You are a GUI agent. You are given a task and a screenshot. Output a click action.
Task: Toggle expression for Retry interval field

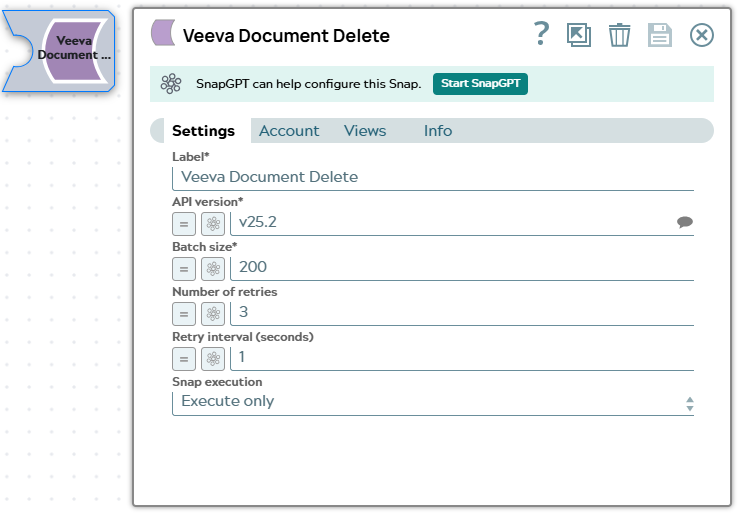pos(184,359)
